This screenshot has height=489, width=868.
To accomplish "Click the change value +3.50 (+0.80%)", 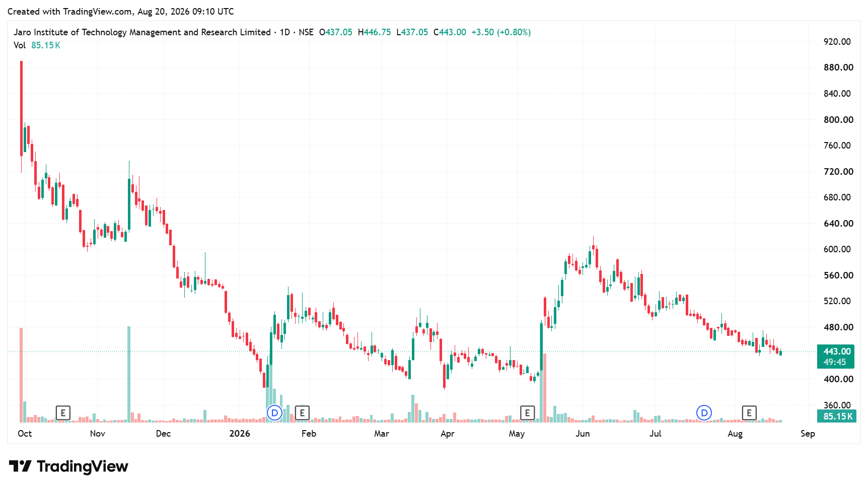I will 501,32.
